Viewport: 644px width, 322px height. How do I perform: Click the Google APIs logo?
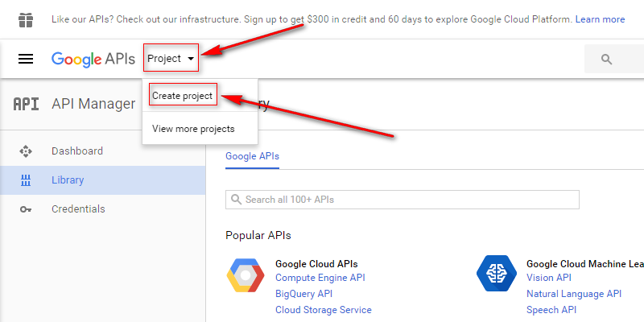coord(93,59)
